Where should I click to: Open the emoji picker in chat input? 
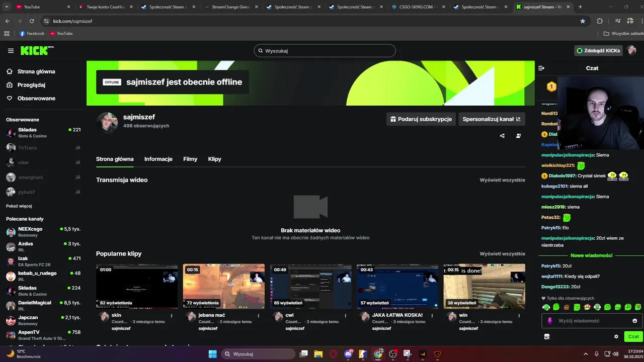coord(634,321)
